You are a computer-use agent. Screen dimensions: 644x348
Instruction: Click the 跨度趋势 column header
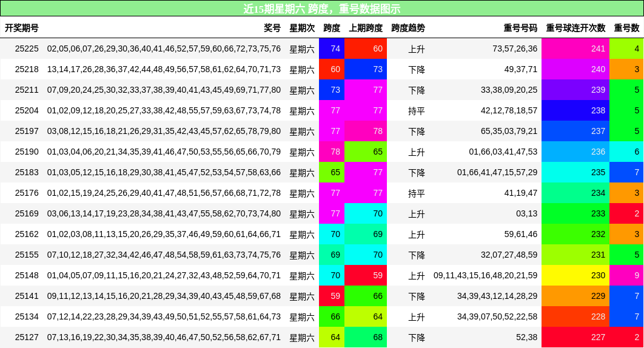[408, 28]
